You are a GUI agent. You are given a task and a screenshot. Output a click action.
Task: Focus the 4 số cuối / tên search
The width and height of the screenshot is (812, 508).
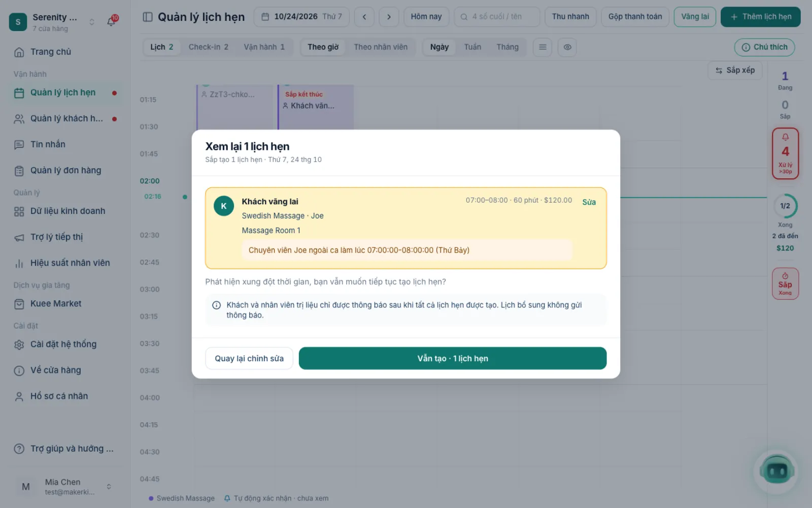[x=497, y=17]
